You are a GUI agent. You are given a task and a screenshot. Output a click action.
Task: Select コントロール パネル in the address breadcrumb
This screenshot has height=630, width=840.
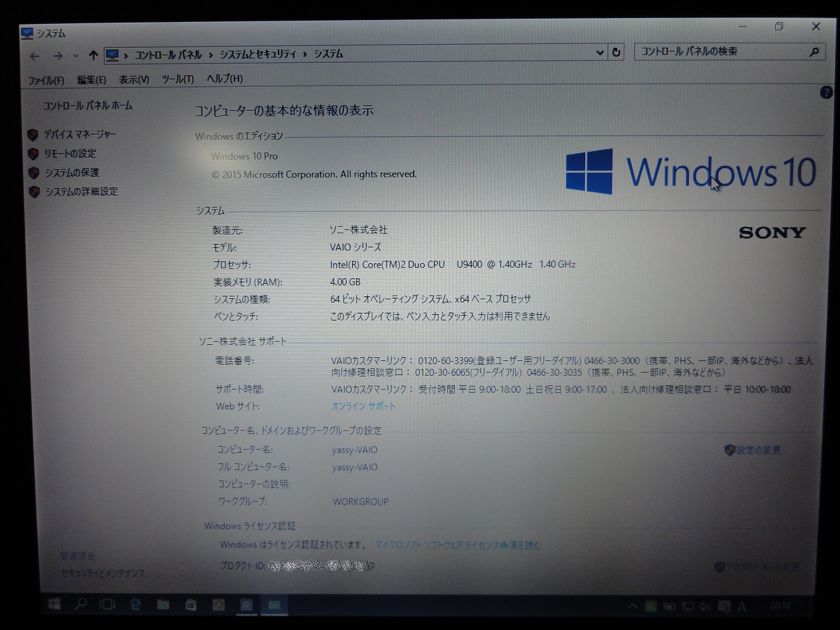(169, 55)
